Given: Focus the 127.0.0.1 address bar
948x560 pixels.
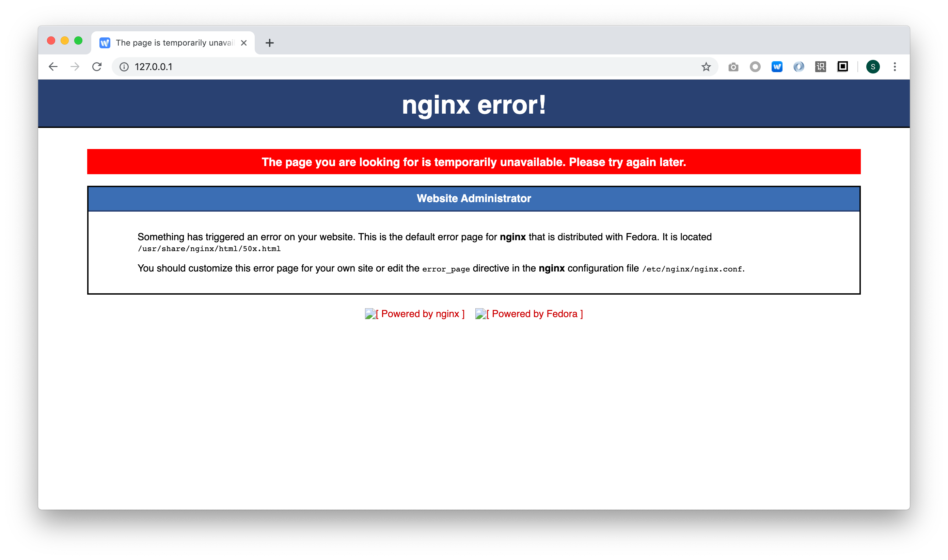Looking at the screenshot, I should pos(415,67).
